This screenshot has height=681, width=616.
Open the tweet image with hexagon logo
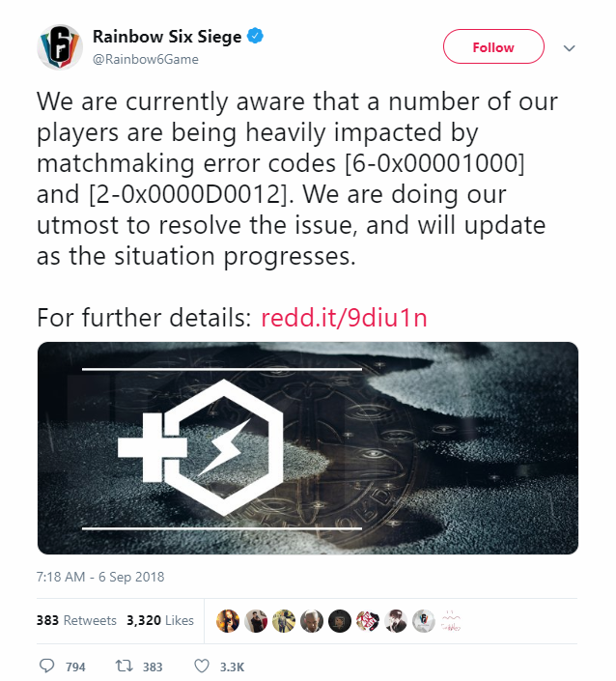[308, 448]
